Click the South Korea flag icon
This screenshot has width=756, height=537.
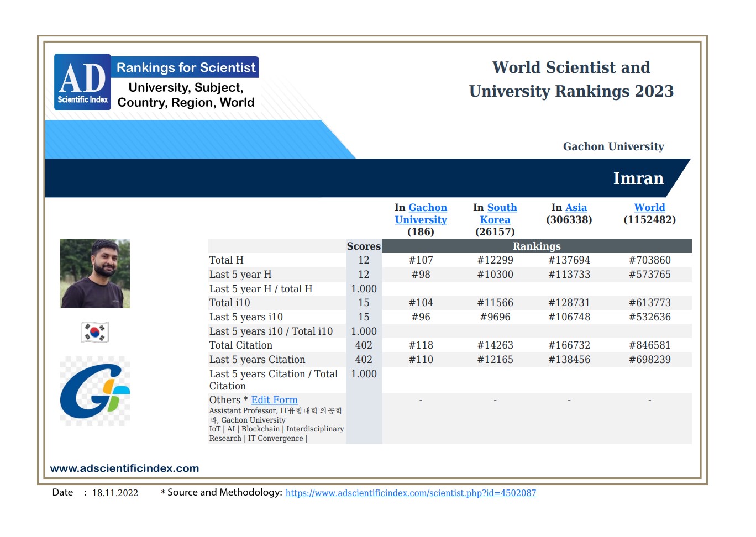click(x=95, y=332)
